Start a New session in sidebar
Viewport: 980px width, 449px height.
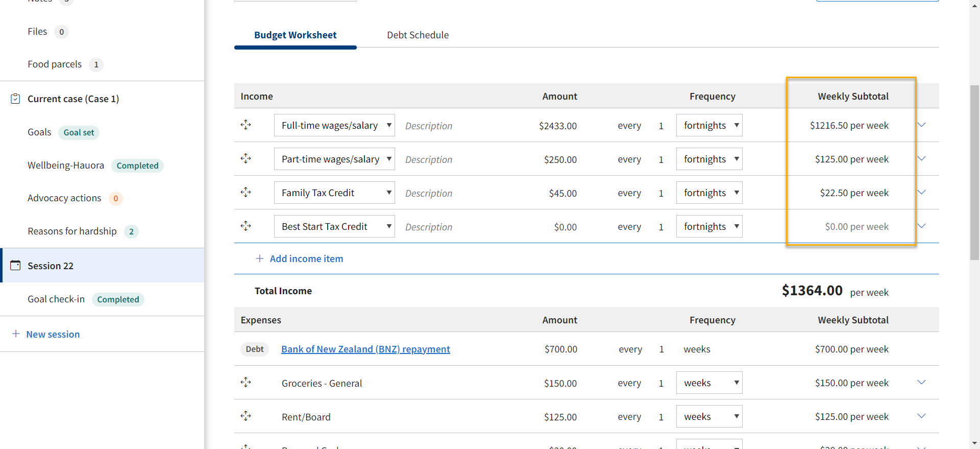coord(46,334)
